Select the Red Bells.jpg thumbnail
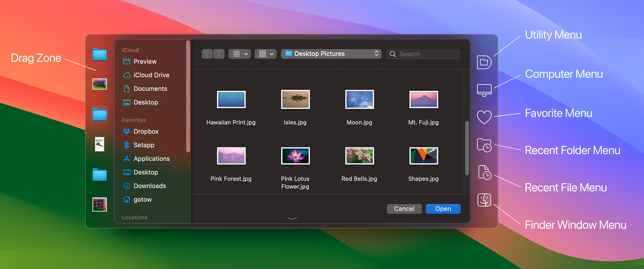Image resolution: width=644 pixels, height=269 pixels. tap(359, 156)
